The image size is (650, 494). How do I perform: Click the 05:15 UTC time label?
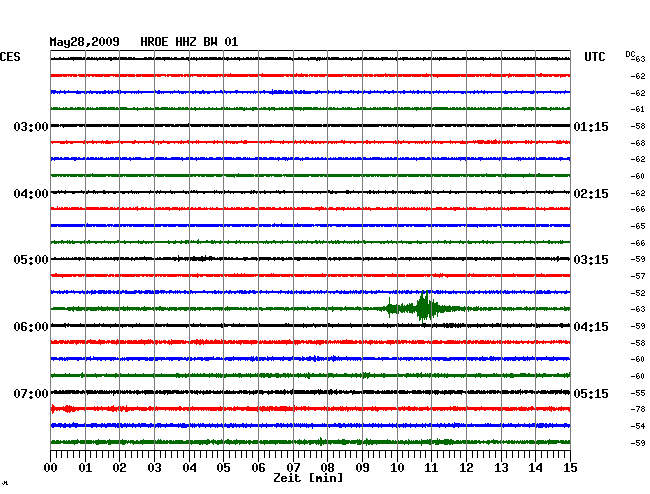(x=591, y=393)
